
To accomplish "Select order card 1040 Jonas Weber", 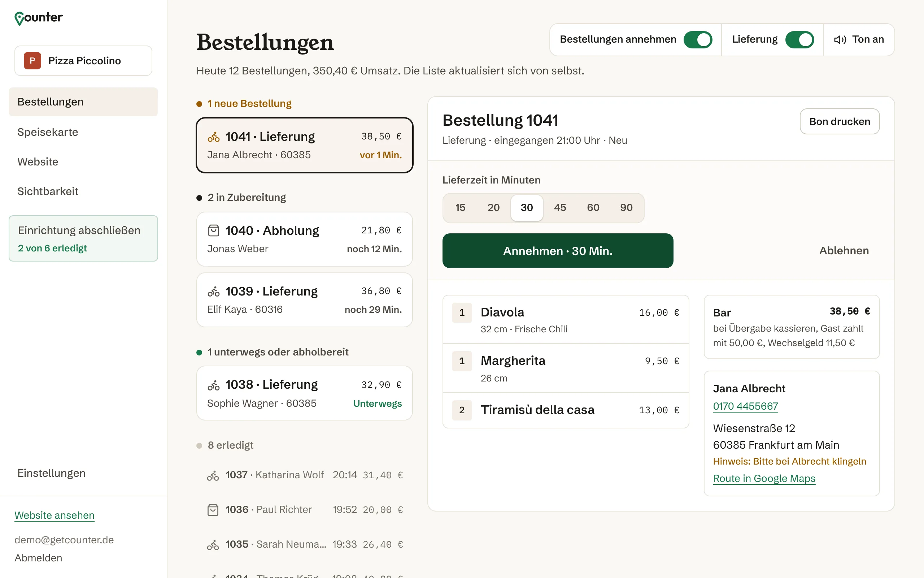I will click(304, 239).
